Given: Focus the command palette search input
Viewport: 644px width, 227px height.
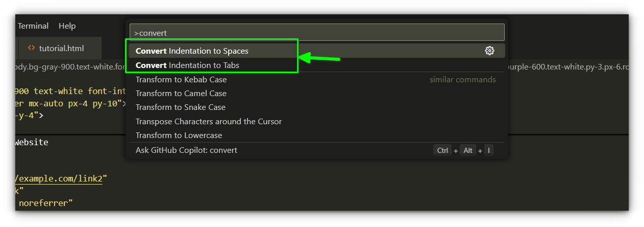Looking at the screenshot, I should pyautogui.click(x=316, y=33).
